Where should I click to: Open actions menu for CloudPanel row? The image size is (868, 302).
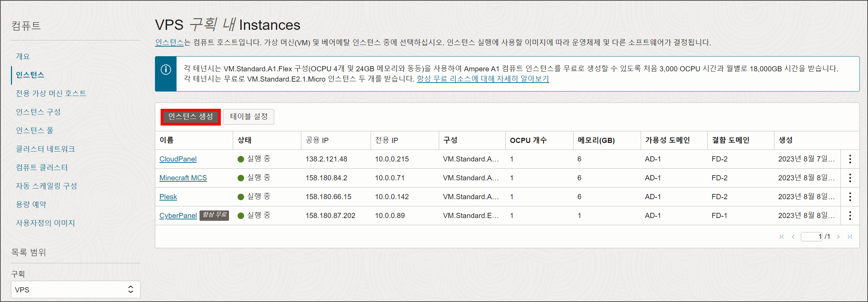tap(850, 159)
